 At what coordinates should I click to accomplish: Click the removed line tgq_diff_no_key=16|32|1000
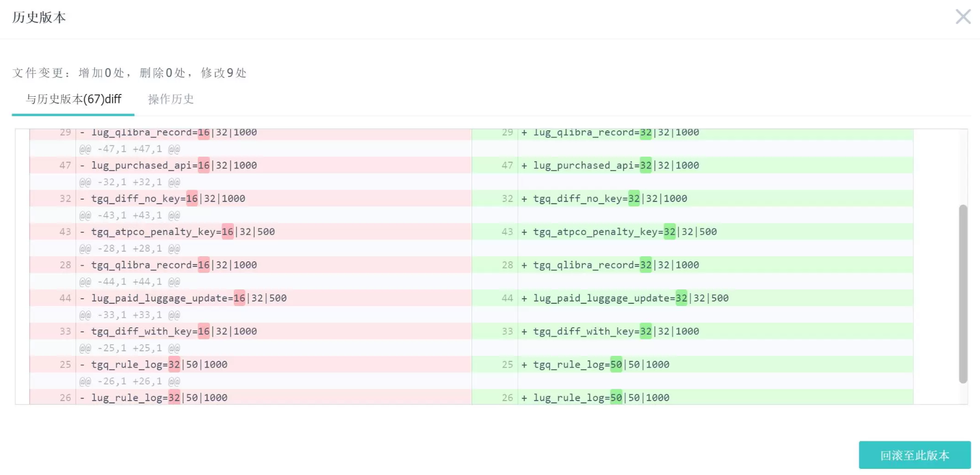tap(251, 198)
